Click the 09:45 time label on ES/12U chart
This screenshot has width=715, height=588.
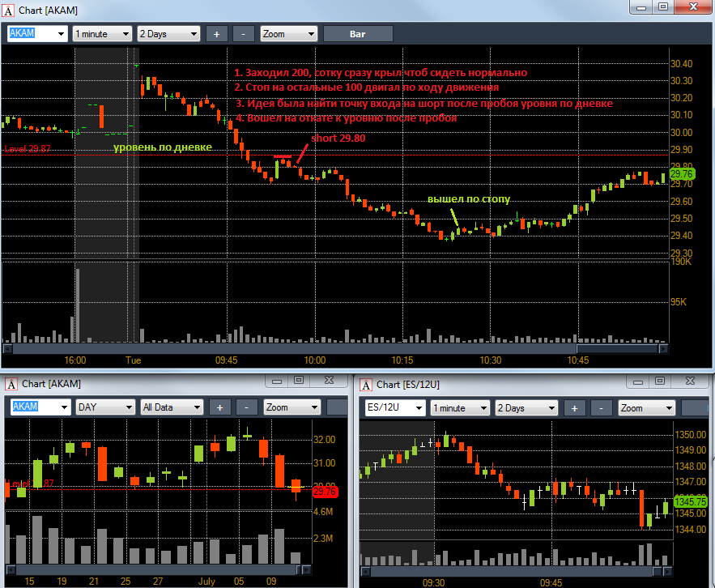[x=551, y=582]
